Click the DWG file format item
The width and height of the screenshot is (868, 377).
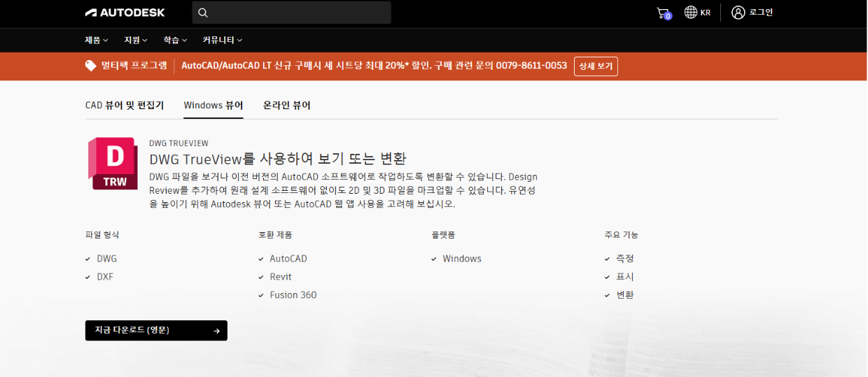[107, 259]
